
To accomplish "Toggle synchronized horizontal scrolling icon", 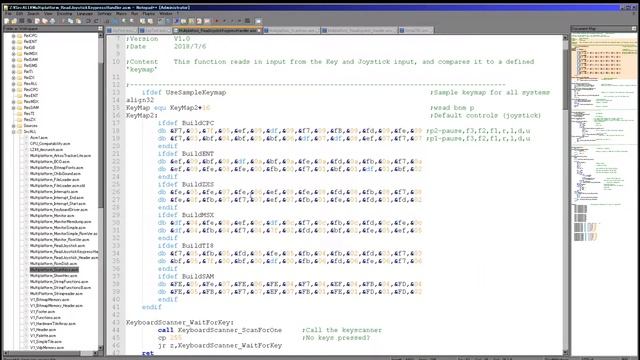I will [x=150, y=21].
